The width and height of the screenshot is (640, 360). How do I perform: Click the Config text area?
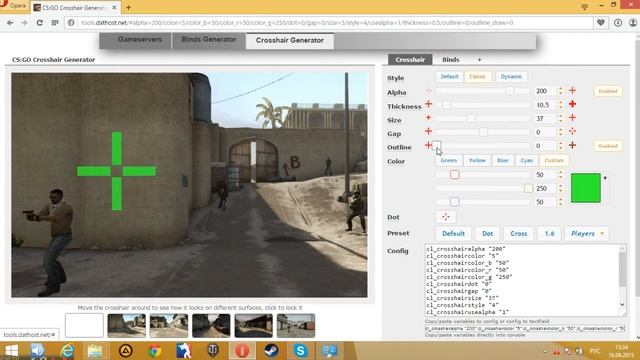[x=525, y=280]
